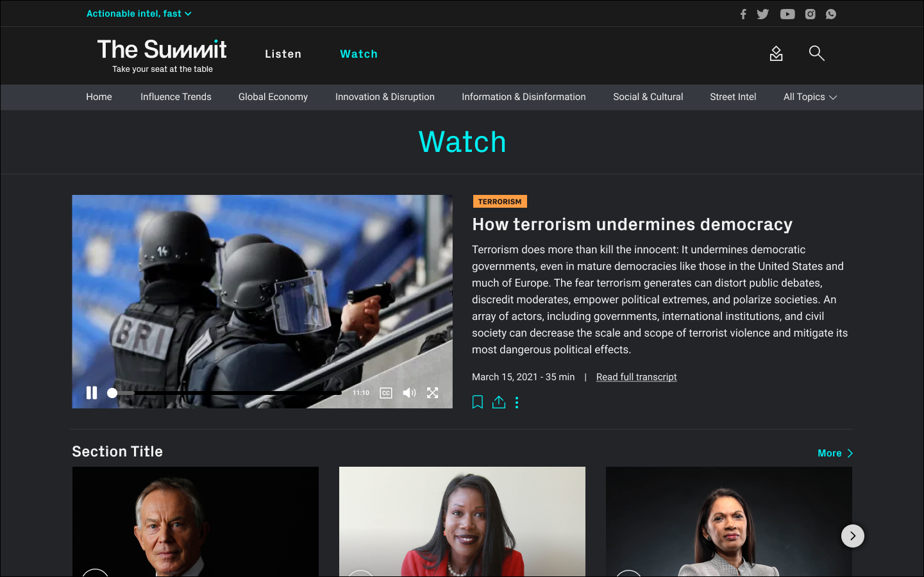Viewport: 924px width, 577px height.
Task: Share the terrorism video
Action: 499,403
